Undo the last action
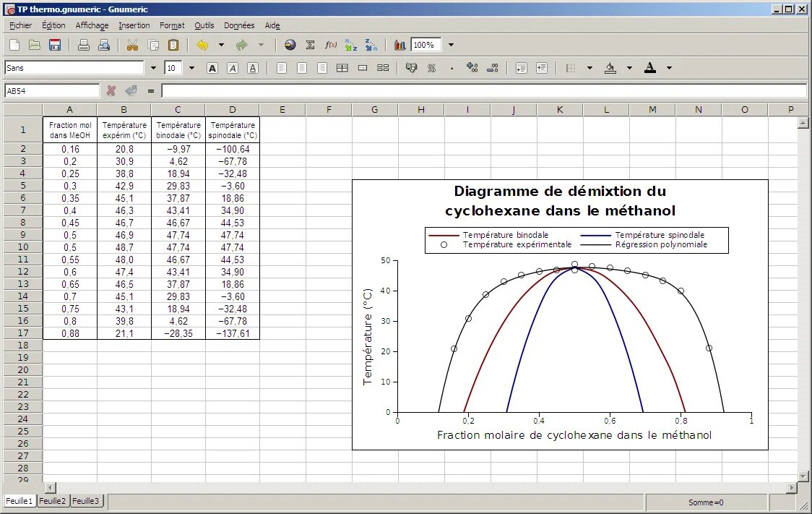Screen dimensions: 812x514 [202, 45]
